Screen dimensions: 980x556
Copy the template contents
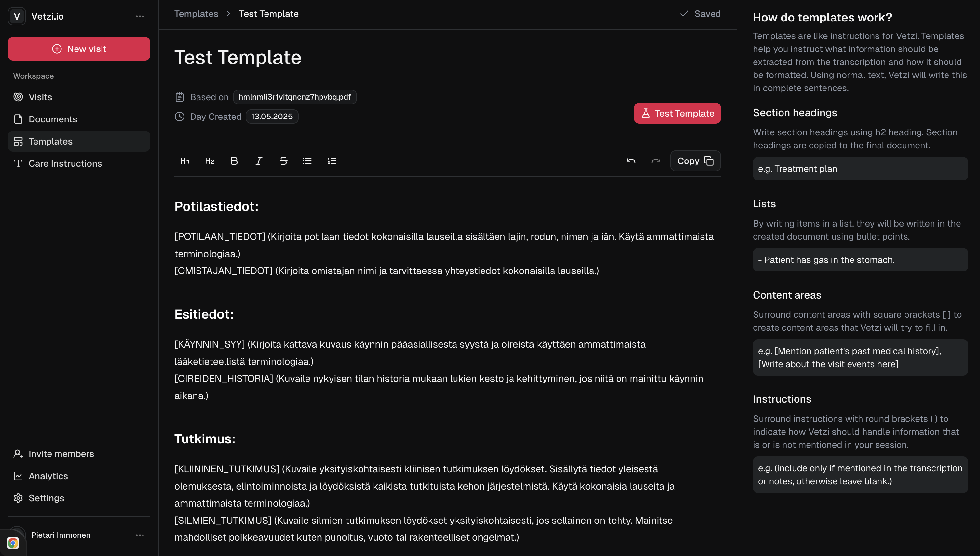point(695,161)
